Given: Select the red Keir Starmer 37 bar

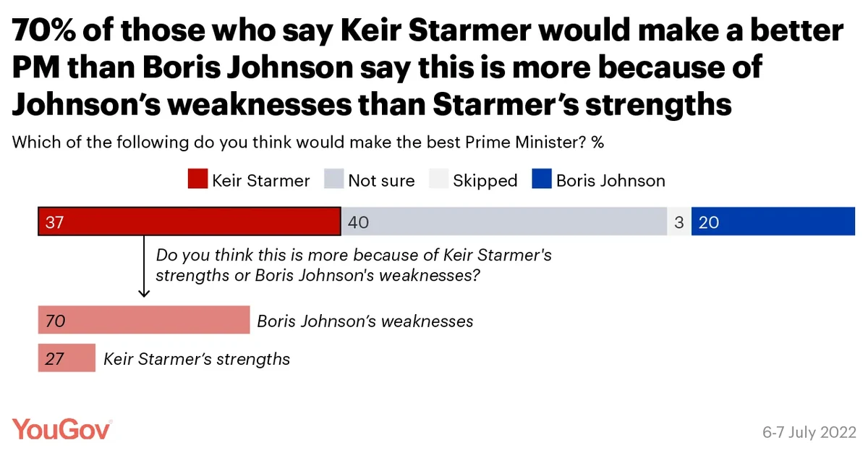Looking at the screenshot, I should (x=190, y=221).
